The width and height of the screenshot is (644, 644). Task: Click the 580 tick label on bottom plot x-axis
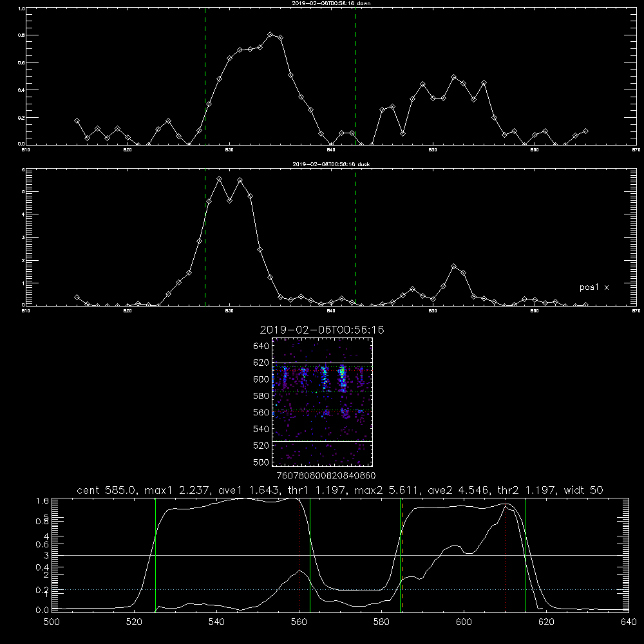(x=381, y=622)
